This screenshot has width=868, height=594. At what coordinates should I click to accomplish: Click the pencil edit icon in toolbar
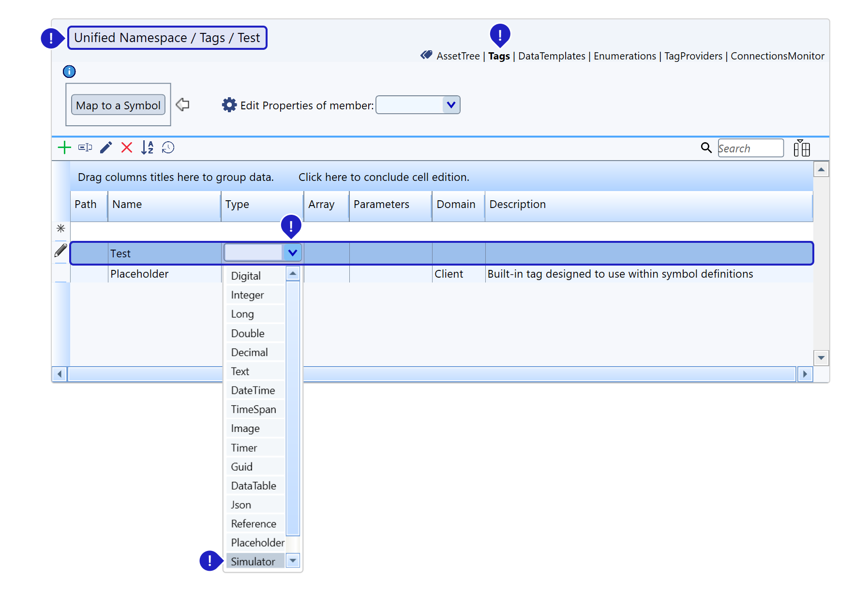click(x=106, y=148)
